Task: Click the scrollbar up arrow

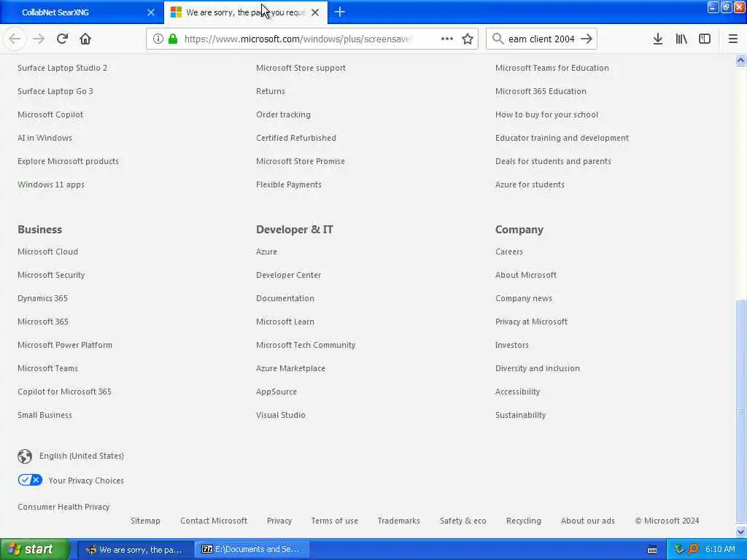Action: click(740, 60)
